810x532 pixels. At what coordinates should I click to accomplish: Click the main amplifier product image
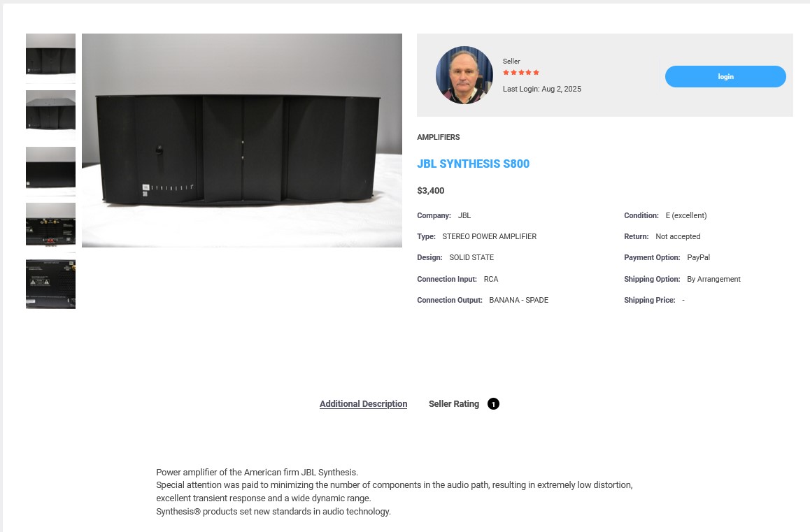click(x=242, y=141)
